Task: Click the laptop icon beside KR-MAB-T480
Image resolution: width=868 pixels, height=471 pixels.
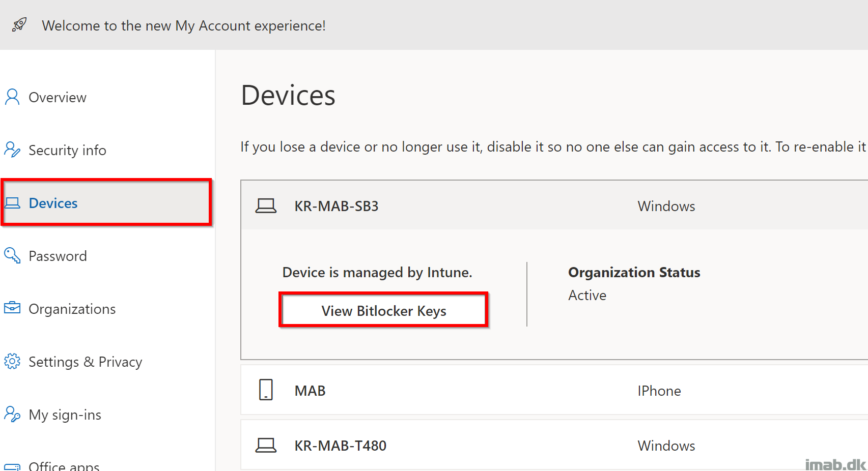Action: [266, 446]
